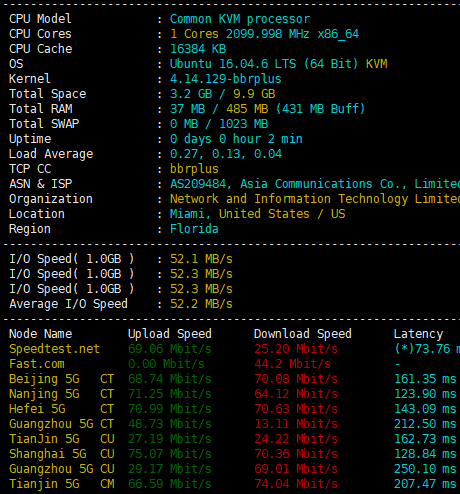Select the 'Beijing 5G' node name
This screenshot has width=460, height=494.
(x=44, y=379)
